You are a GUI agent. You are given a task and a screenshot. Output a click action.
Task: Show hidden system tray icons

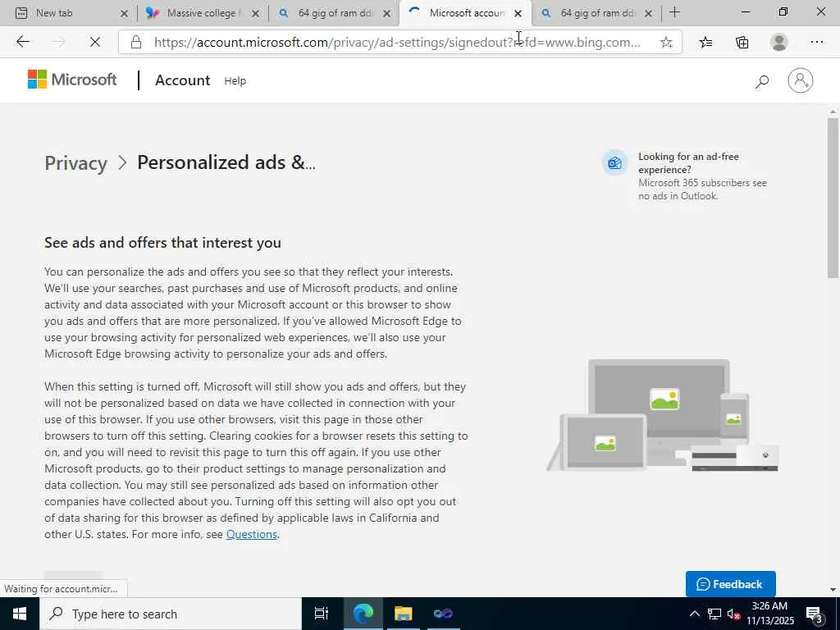point(694,614)
